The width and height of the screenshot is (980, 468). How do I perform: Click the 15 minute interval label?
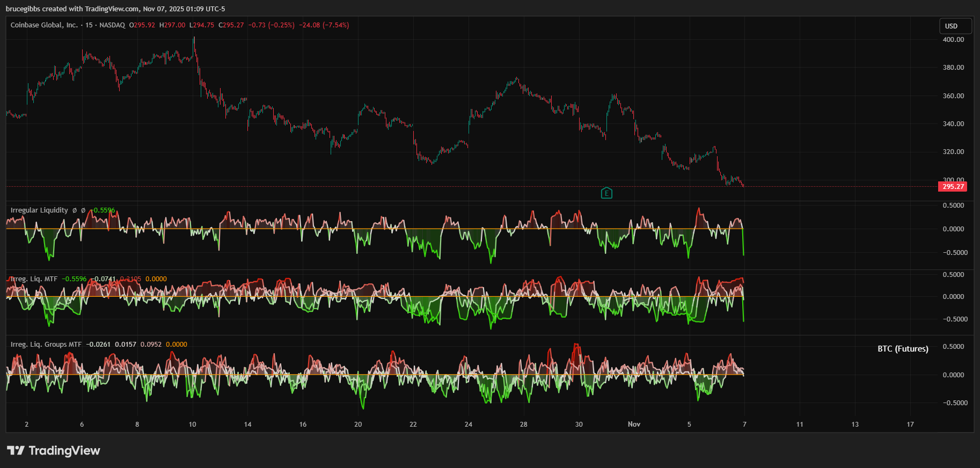(89, 25)
